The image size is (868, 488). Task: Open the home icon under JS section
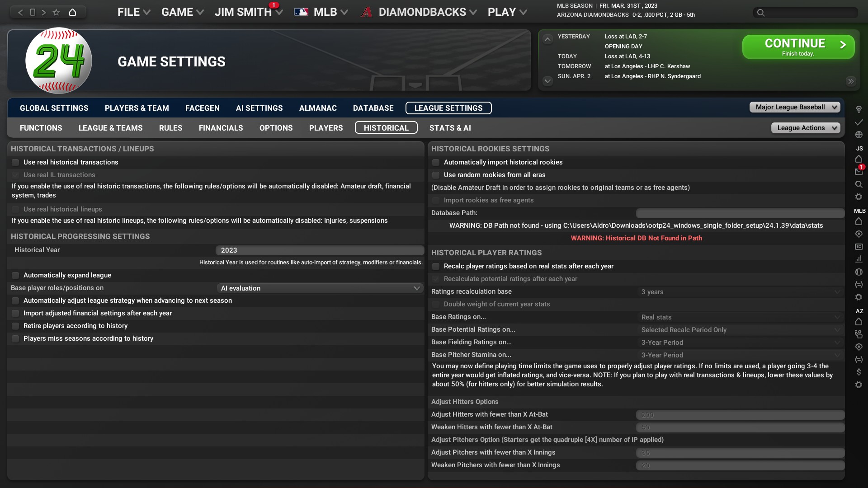[859, 159]
